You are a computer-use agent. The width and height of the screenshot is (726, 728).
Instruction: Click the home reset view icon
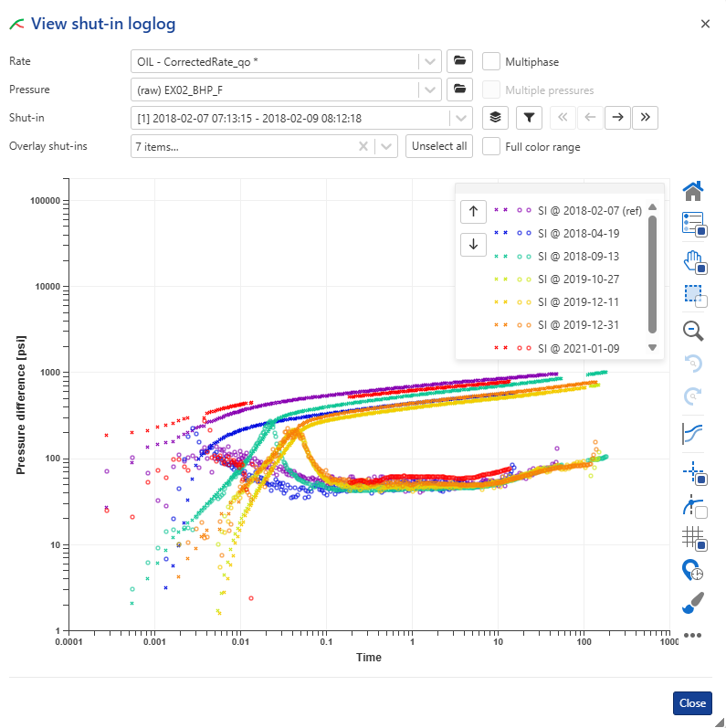pyautogui.click(x=693, y=191)
